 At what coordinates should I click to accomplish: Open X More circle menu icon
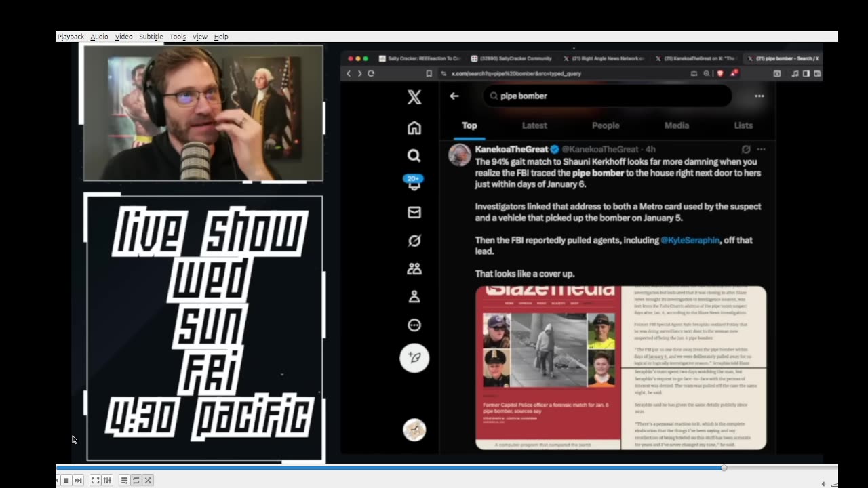(414, 325)
